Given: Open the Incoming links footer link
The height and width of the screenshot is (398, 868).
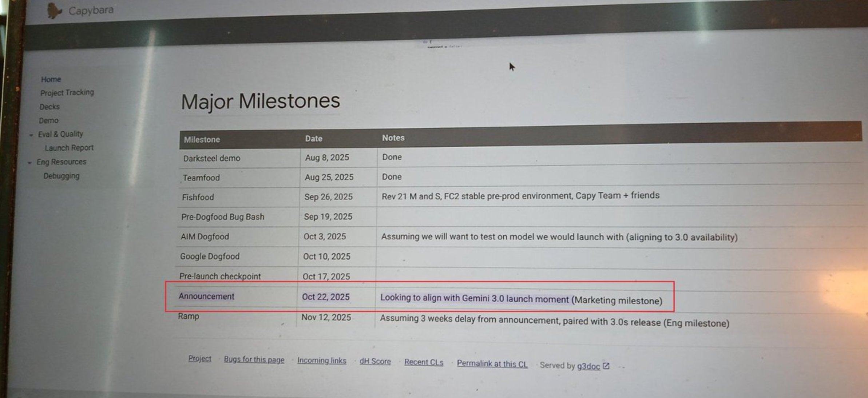Looking at the screenshot, I should pos(322,361).
